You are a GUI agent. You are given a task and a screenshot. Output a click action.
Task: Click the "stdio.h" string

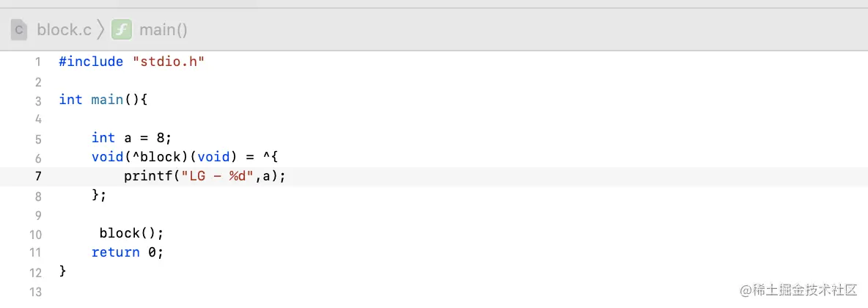click(x=168, y=62)
